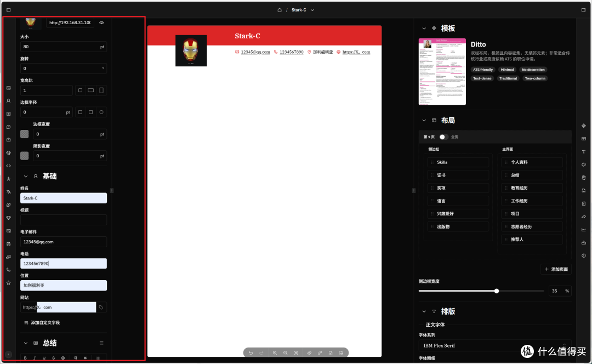Image resolution: width=592 pixels, height=364 pixels.
Task: Toggle picture visibility eye icon
Action: coord(101,22)
